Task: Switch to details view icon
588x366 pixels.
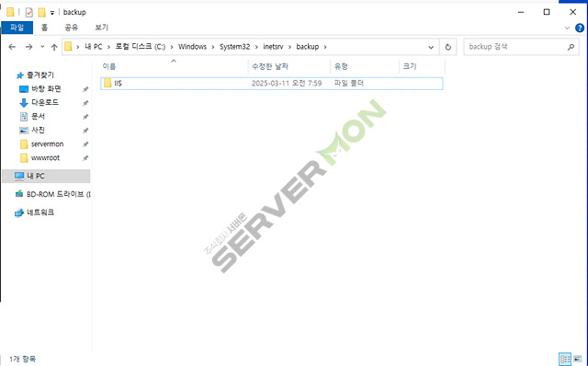Action: coord(565,359)
